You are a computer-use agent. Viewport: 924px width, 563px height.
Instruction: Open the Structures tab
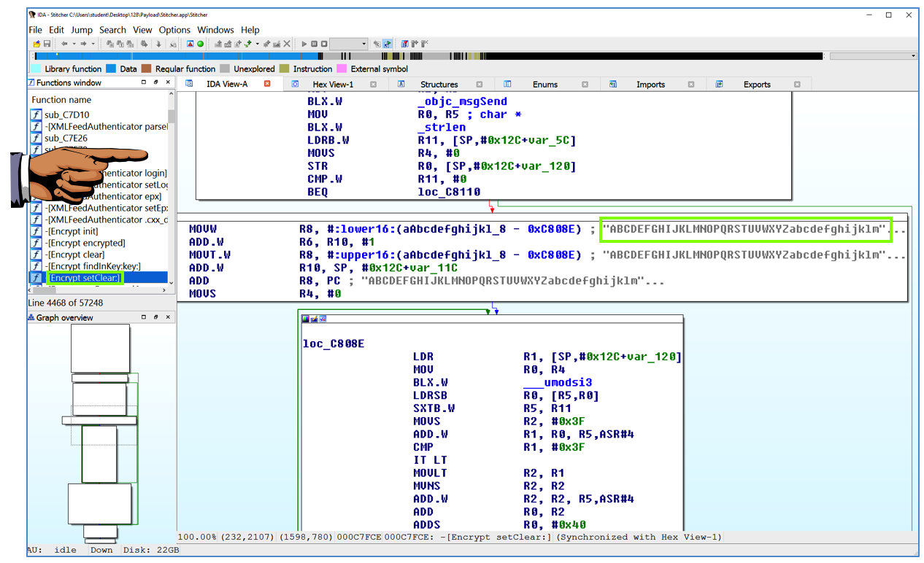click(439, 85)
